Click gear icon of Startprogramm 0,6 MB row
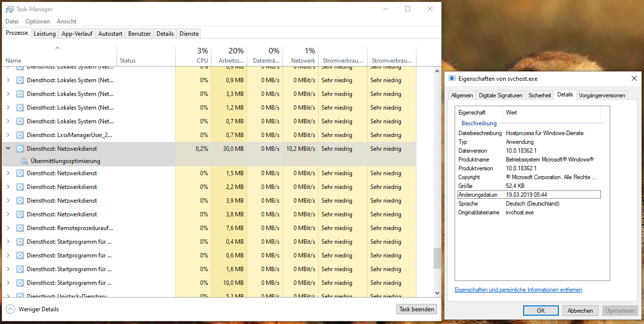The height and width of the screenshot is (324, 644). [x=20, y=255]
